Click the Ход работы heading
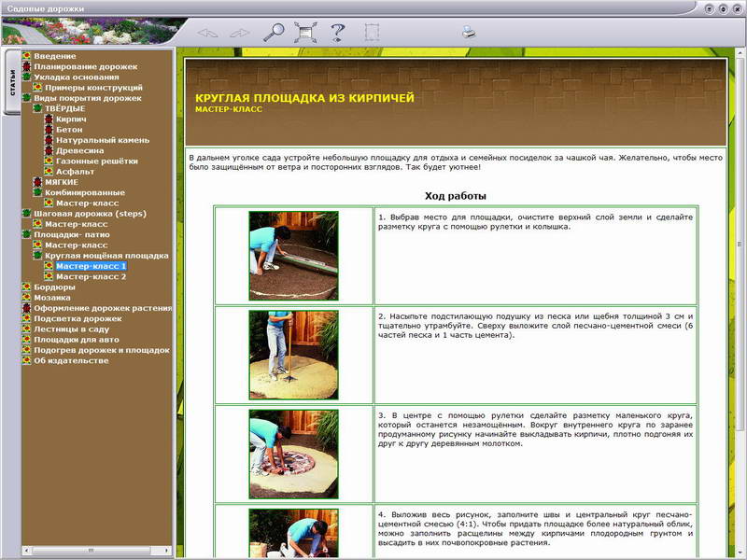The image size is (747, 560). point(456,196)
